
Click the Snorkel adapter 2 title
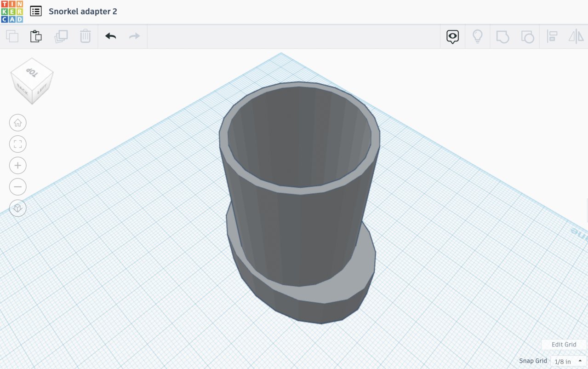click(83, 12)
